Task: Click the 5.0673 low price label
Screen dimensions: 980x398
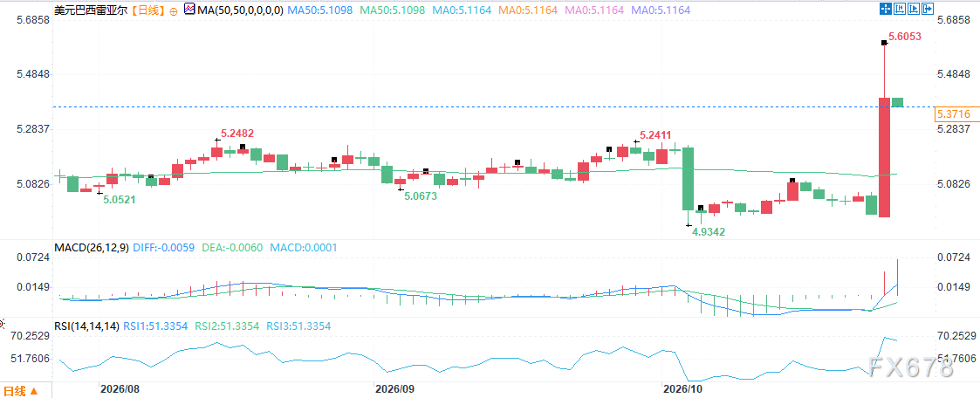Action: 421,196
